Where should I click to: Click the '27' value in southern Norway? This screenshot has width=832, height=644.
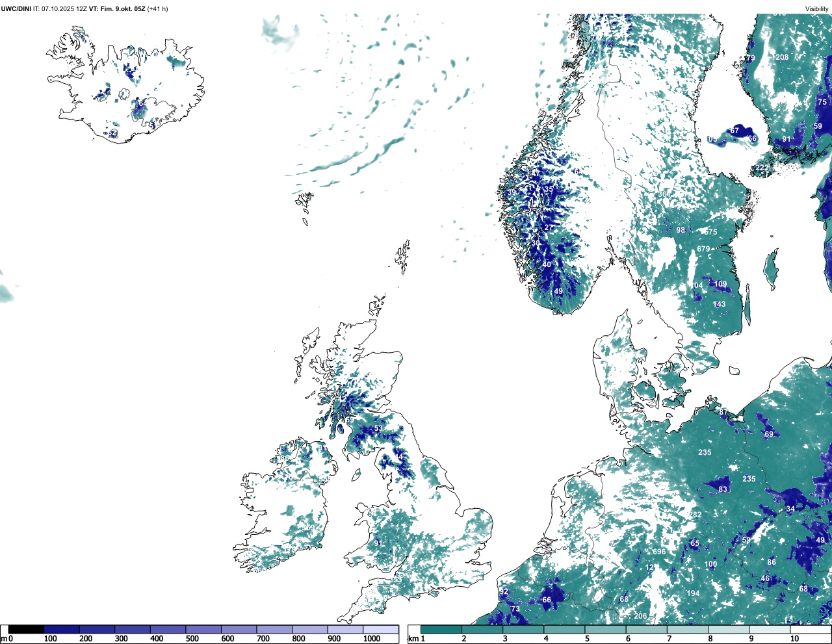549,227
